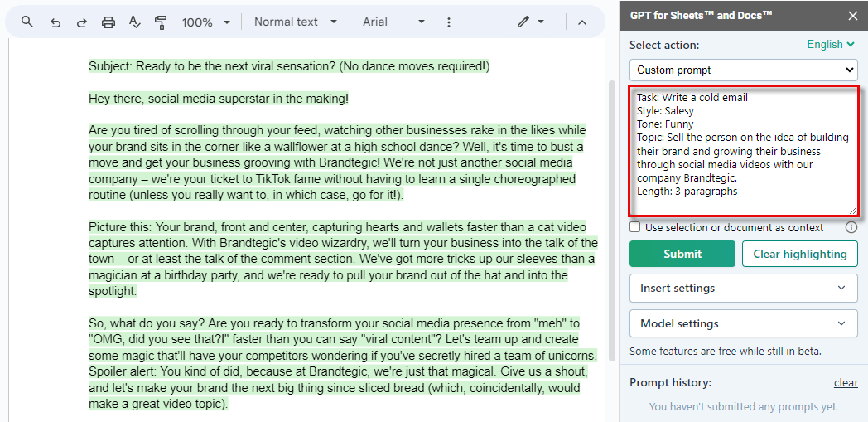This screenshot has height=422, width=868.
Task: Open the editing mode dropdown arrow beside the pencil
Action: click(542, 22)
